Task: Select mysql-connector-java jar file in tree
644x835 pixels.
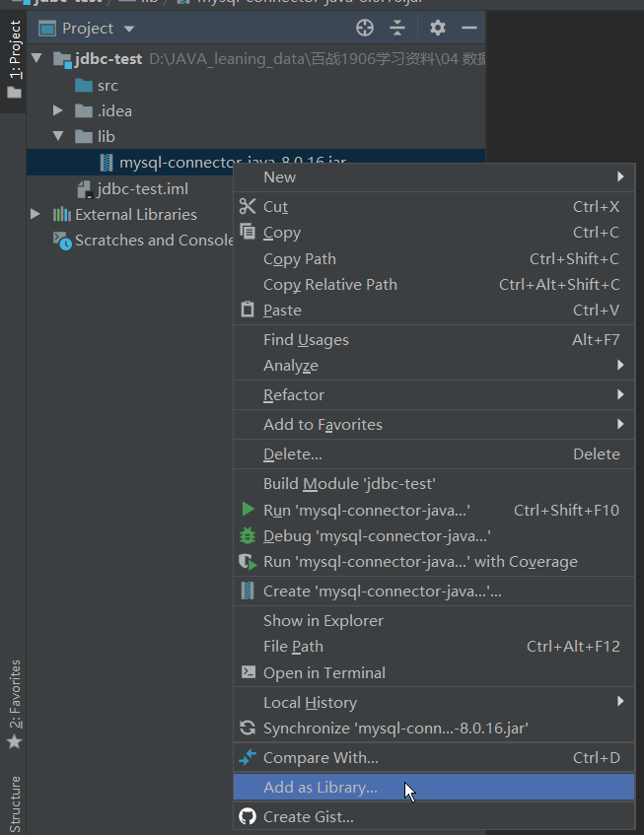Action: (255, 162)
